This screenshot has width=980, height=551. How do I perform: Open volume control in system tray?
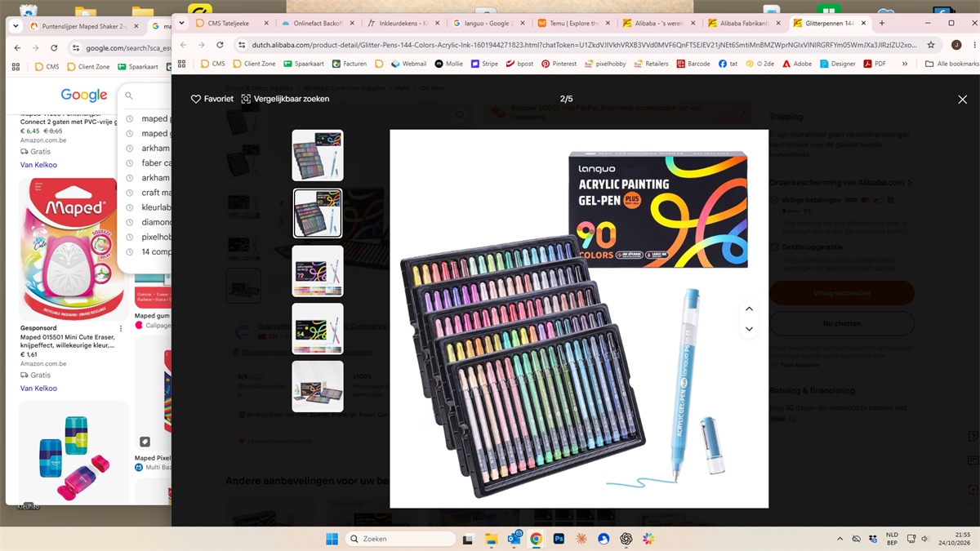924,539
